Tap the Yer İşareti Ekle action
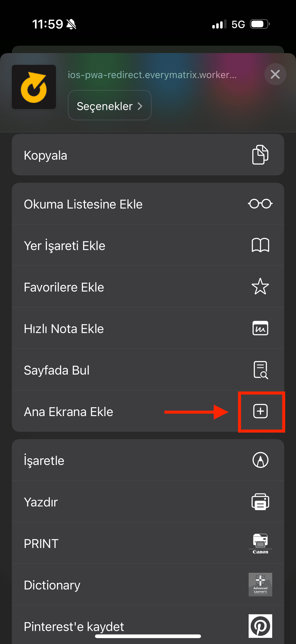 tap(100, 245)
